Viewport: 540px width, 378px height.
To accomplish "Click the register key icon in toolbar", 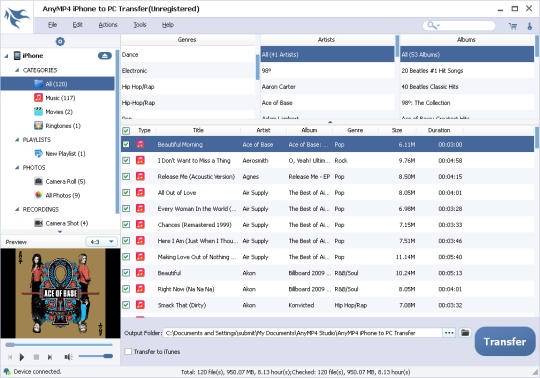I will [x=530, y=26].
